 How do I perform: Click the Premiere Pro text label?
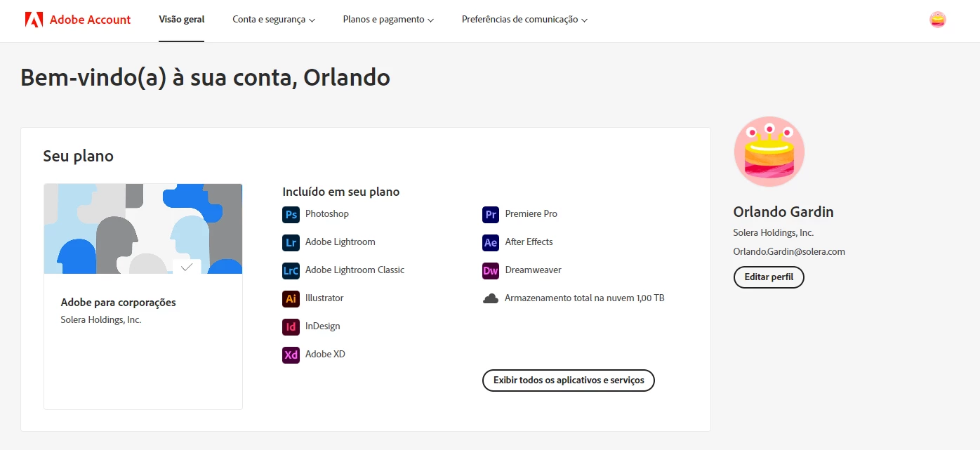point(531,214)
